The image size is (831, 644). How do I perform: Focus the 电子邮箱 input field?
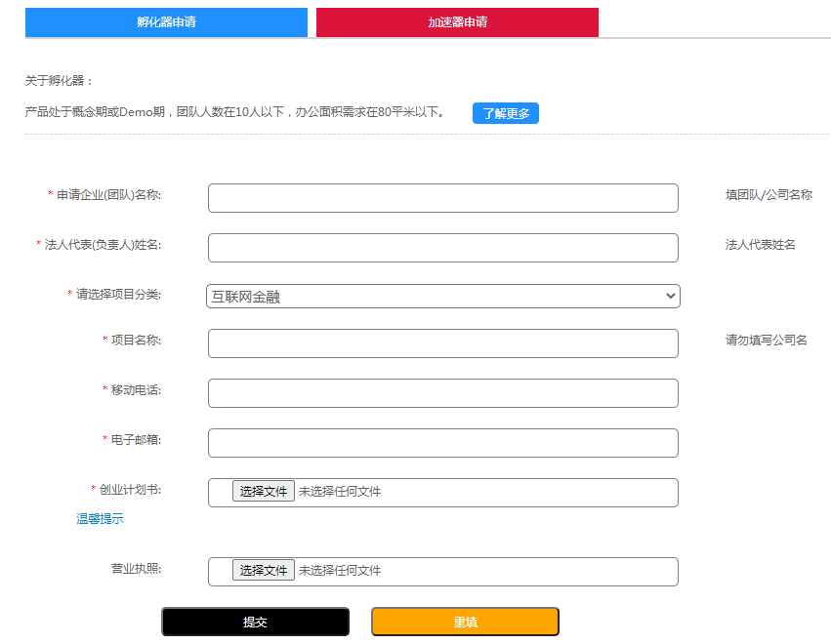coord(443,443)
